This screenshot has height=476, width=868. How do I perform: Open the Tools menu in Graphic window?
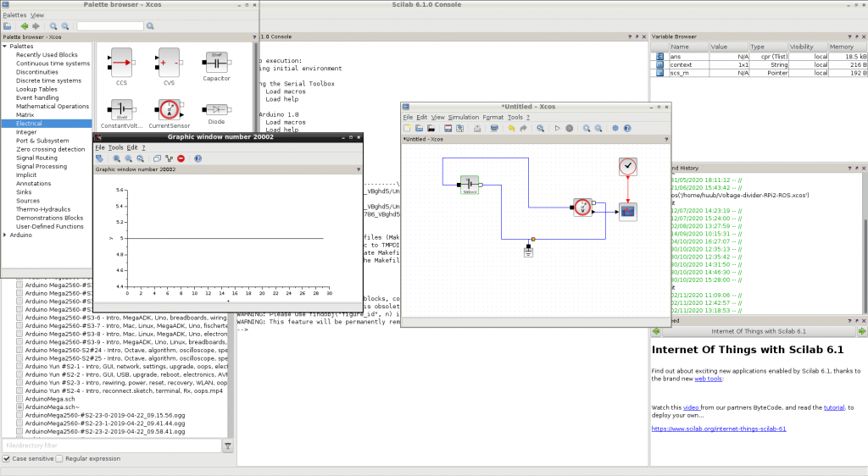[115, 147]
